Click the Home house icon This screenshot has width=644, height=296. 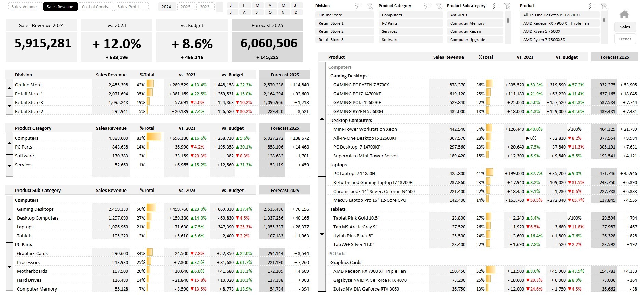point(624,14)
